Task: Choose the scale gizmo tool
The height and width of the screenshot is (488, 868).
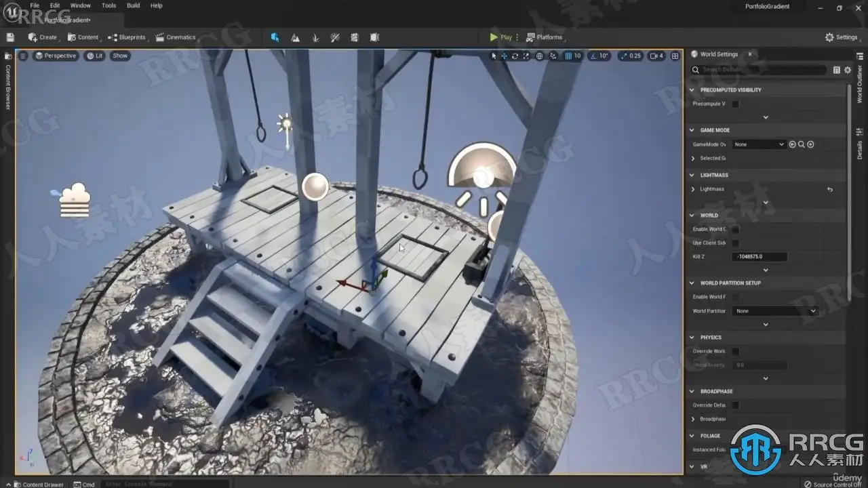Action: tap(525, 56)
